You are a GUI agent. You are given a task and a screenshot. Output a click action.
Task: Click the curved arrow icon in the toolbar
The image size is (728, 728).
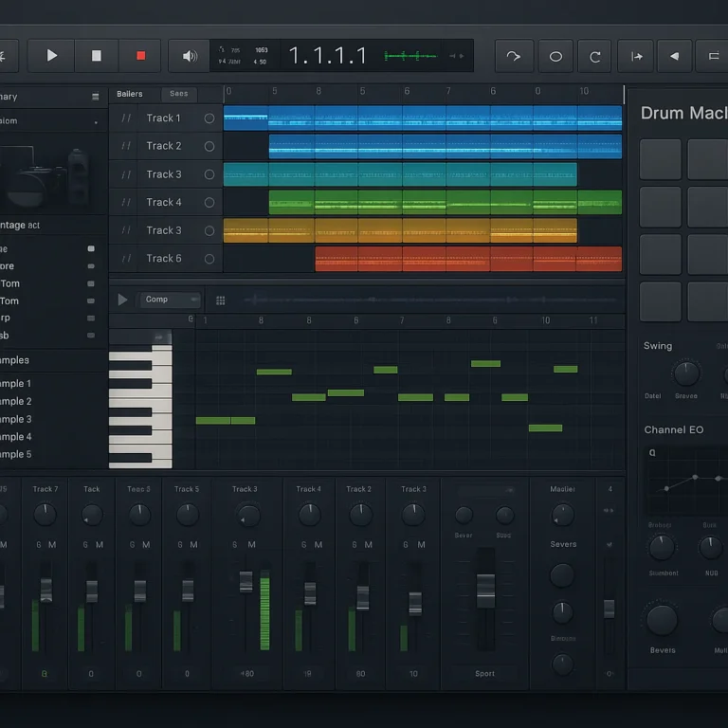(x=514, y=56)
